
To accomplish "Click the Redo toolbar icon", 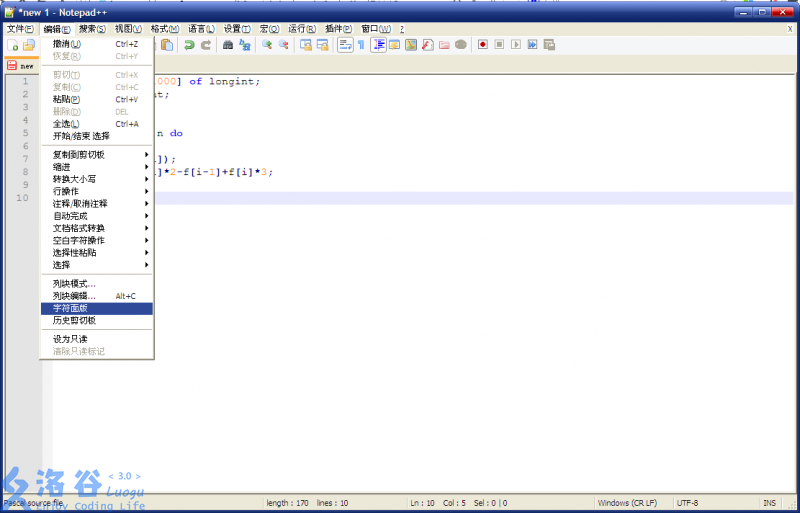I will (x=206, y=45).
